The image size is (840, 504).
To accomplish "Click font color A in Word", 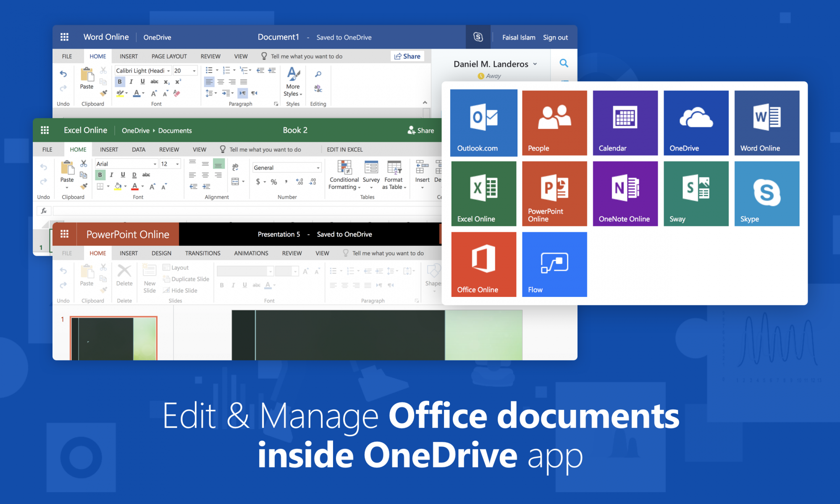I will coord(136,93).
